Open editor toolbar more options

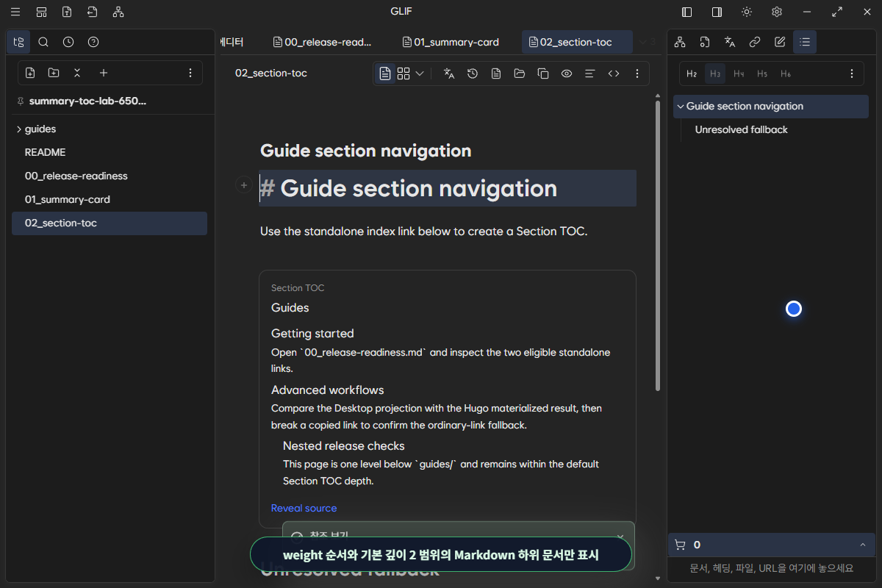(x=637, y=73)
